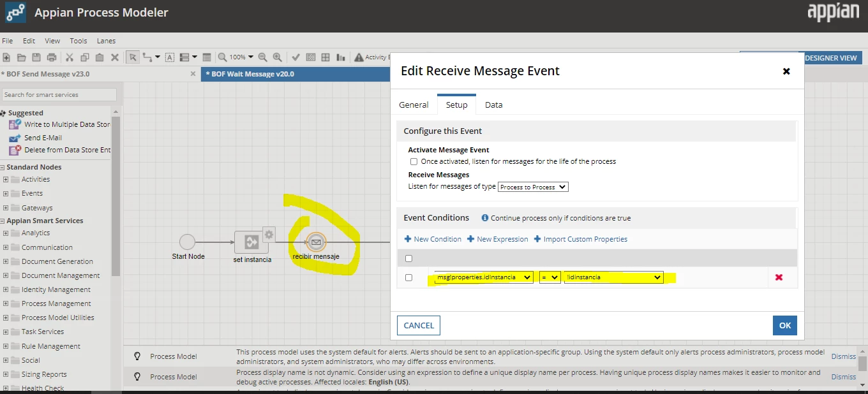This screenshot has width=868, height=394.
Task: Click the annotation text box tool
Action: click(x=170, y=57)
